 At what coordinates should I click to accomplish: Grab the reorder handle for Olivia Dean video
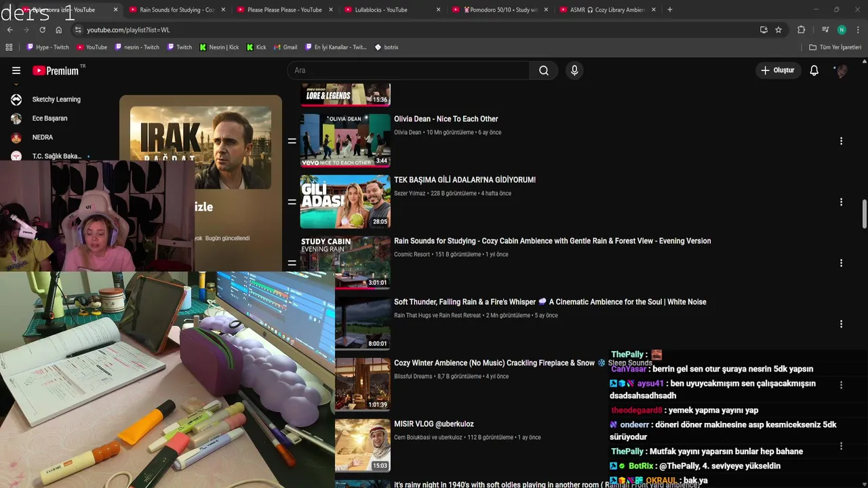292,141
